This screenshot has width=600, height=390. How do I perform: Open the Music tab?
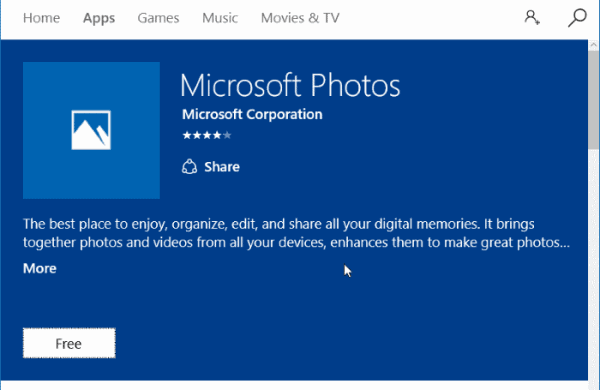click(x=220, y=18)
